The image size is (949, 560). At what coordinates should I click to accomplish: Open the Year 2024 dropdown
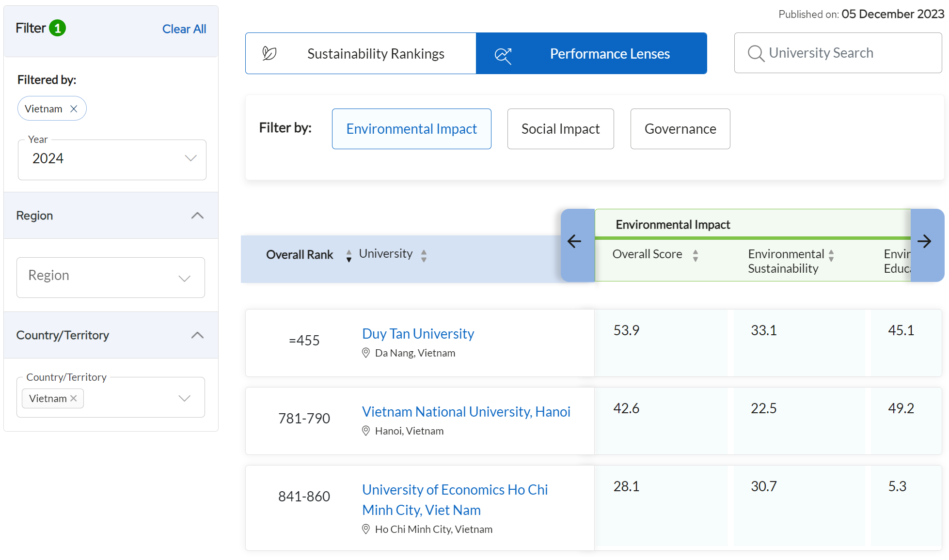(112, 160)
